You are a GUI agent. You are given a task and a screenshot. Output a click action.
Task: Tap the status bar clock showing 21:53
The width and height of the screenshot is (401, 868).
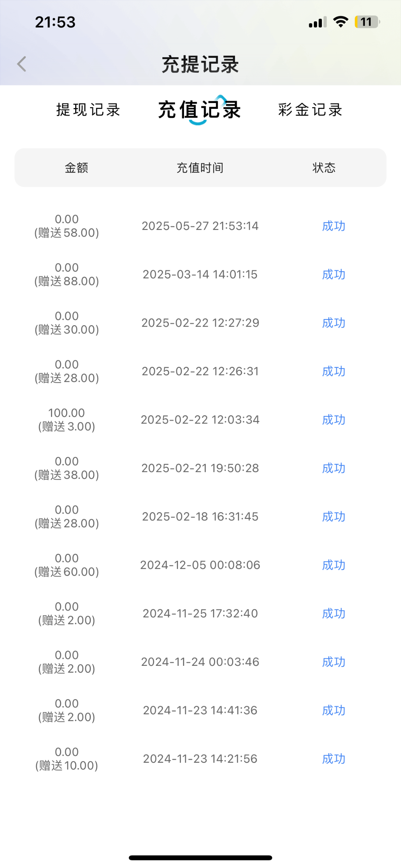[x=55, y=22]
